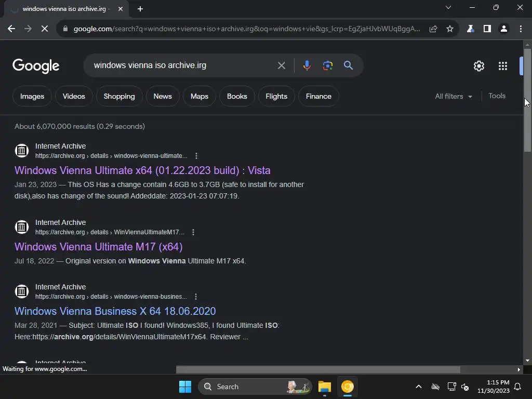
Task: Click Internet Archive favicon of M17 result
Action: [x=22, y=227]
